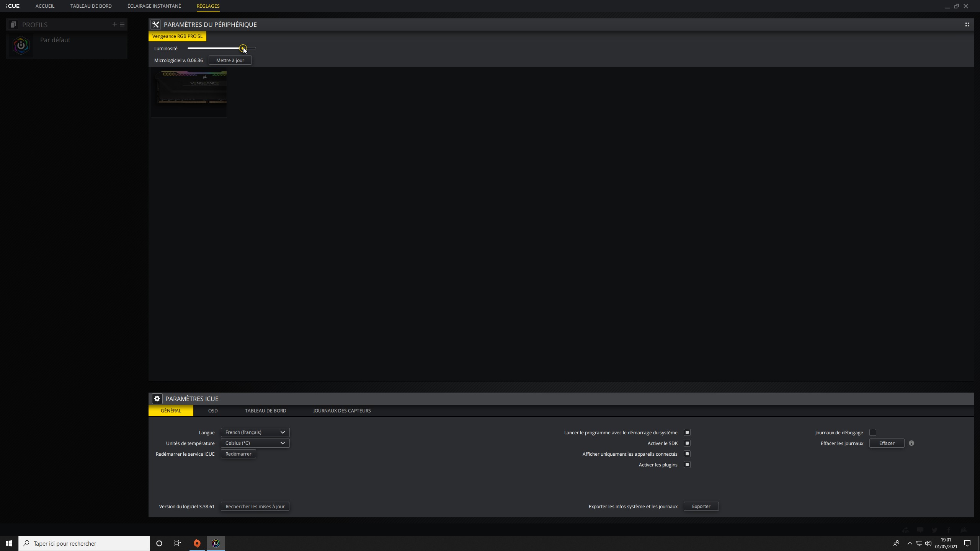The width and height of the screenshot is (980, 551).
Task: Open Origin from the Windows taskbar
Action: pyautogui.click(x=197, y=543)
